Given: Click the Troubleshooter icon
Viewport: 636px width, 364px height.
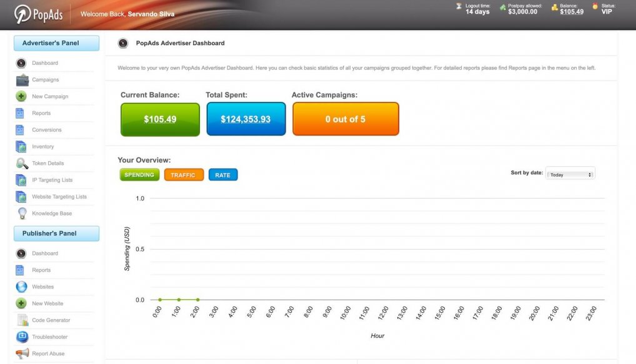Looking at the screenshot, I should coord(22,337).
